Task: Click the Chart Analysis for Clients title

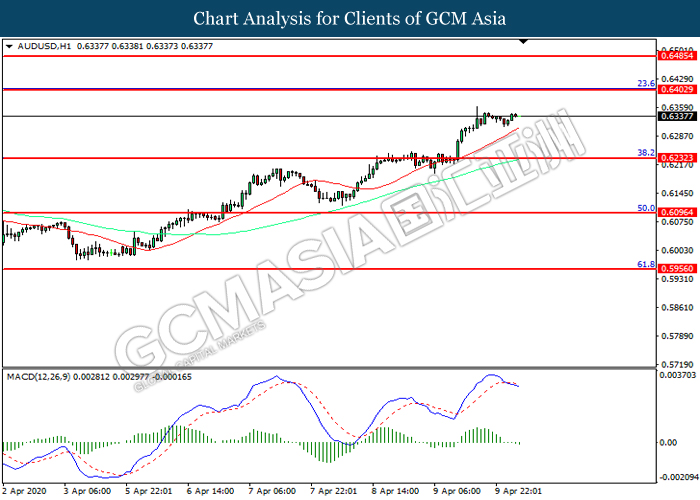Action: (x=350, y=19)
